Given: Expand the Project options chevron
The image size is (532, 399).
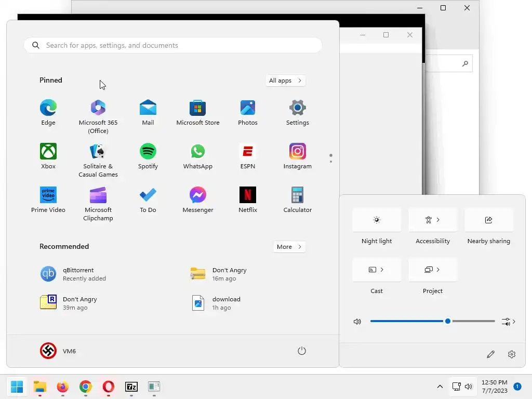Looking at the screenshot, I should (438, 270).
